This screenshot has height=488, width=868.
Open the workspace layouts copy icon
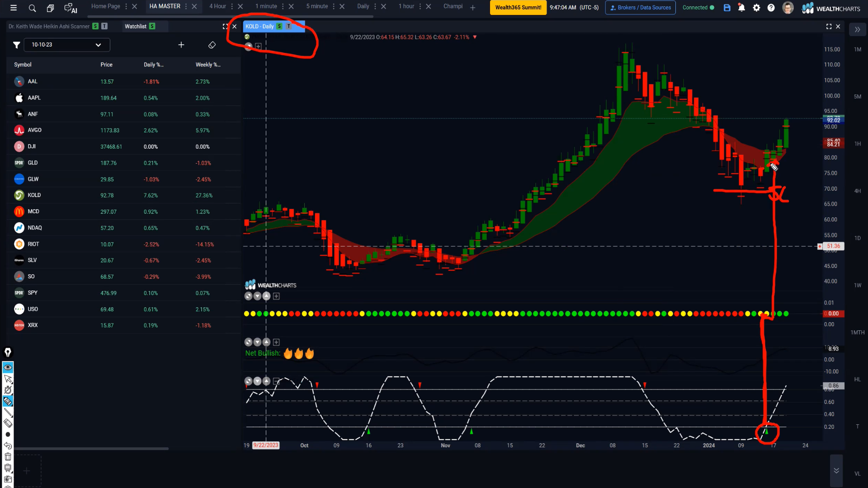point(50,8)
